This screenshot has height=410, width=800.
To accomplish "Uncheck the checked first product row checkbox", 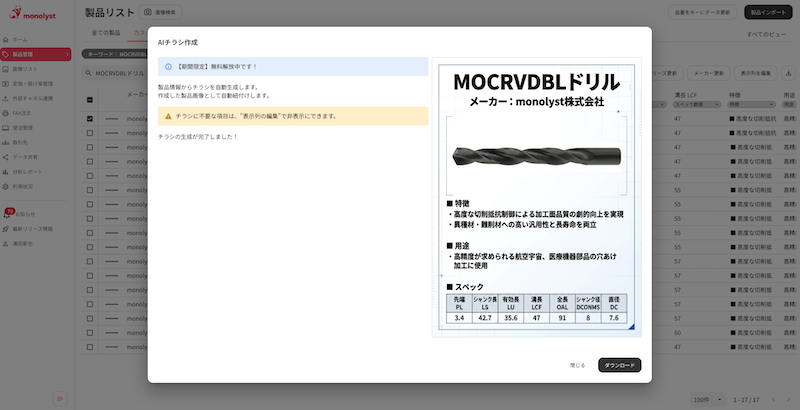I will (x=90, y=118).
